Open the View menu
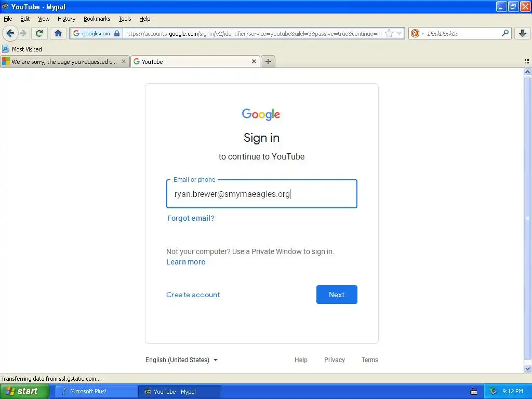This screenshot has width=532, height=399. [x=44, y=19]
